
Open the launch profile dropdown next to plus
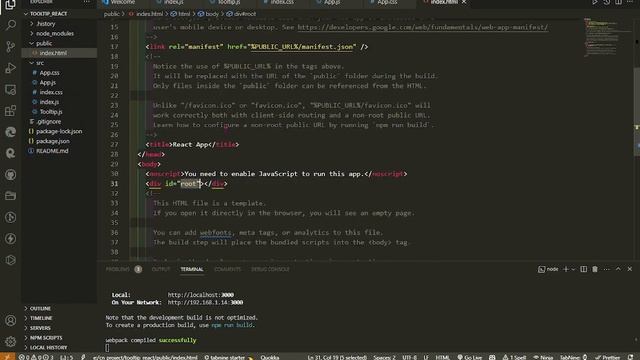(x=573, y=269)
